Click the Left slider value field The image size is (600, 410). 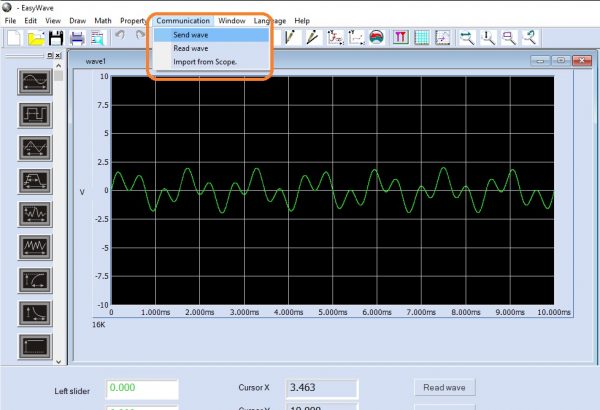coord(141,388)
